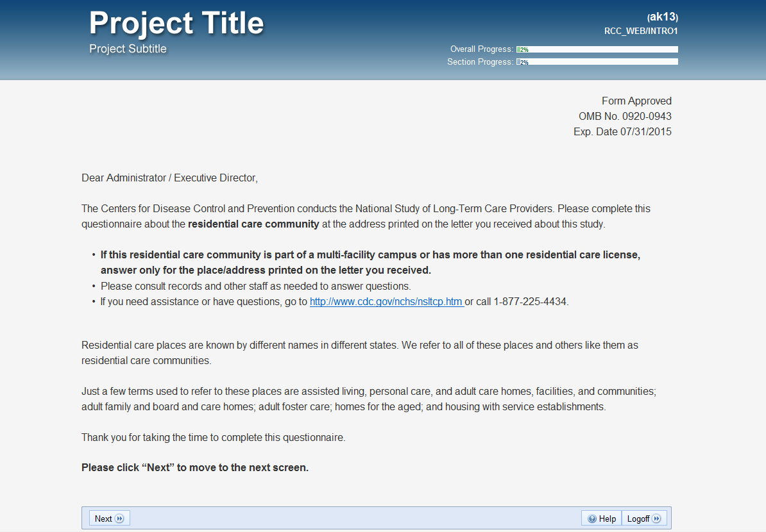Click the 'Thank you for taking the time' sentence
The width and height of the screenshot is (766, 532).
tap(213, 438)
